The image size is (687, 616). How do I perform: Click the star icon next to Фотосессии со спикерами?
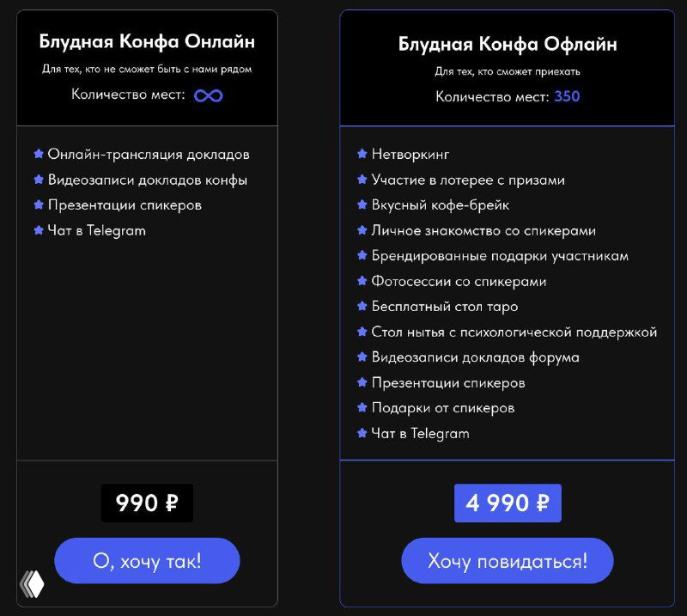(x=361, y=281)
